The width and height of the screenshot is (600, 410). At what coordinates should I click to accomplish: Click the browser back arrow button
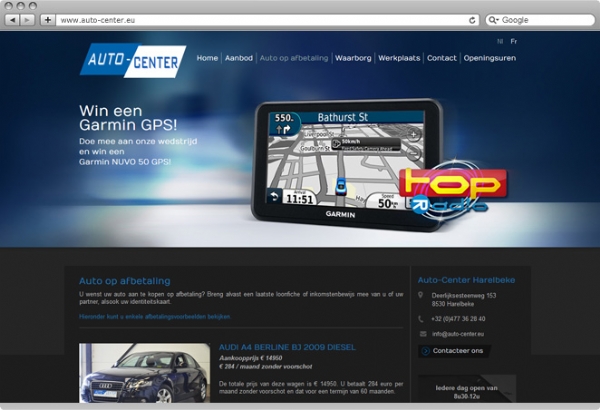click(13, 19)
